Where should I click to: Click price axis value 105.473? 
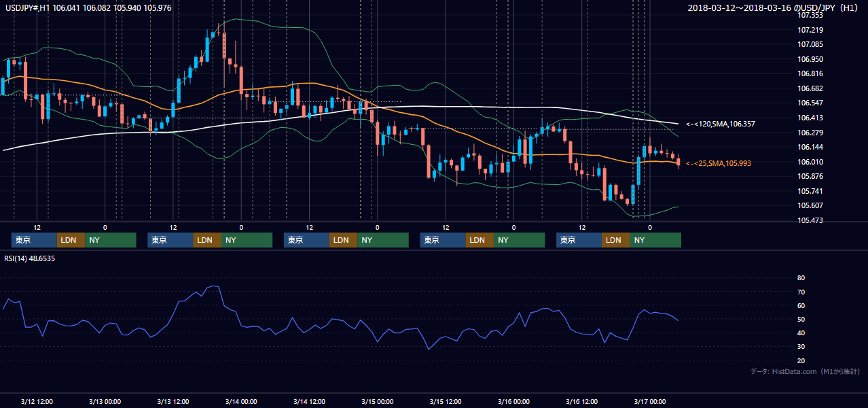click(x=810, y=220)
